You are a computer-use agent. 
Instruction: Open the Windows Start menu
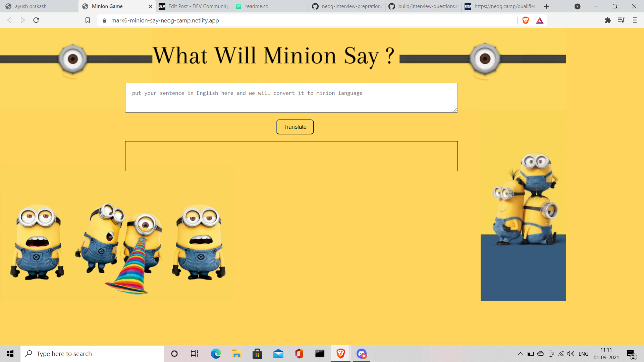point(10,354)
